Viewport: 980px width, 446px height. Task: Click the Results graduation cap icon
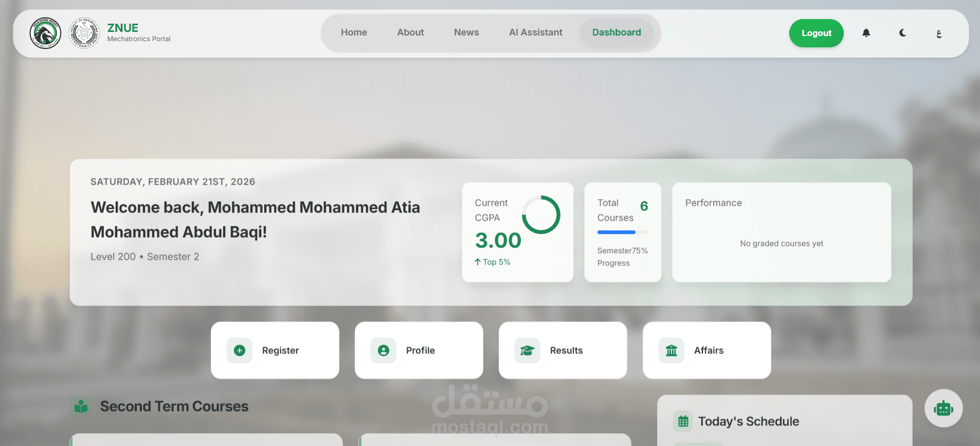point(528,350)
